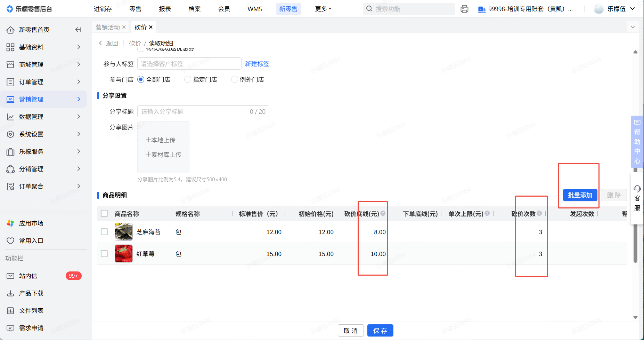Select the 例外门店 radio option
644x340 pixels.
click(235, 80)
